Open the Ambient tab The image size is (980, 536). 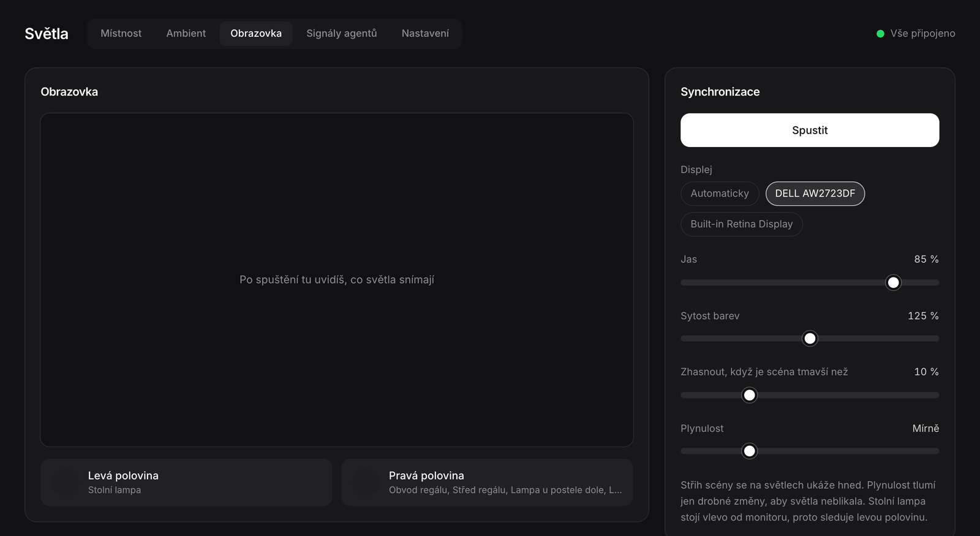coord(186,34)
